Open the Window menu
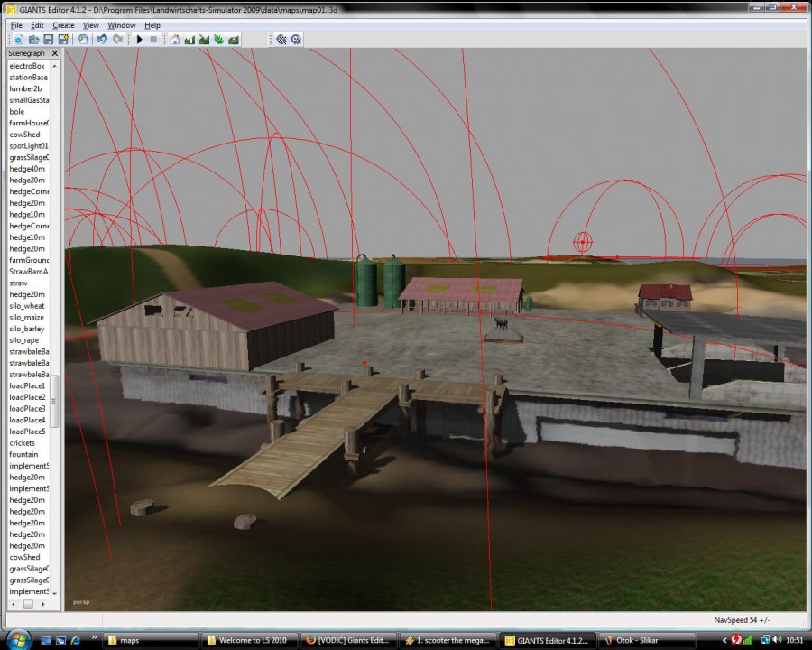The image size is (812, 650). click(x=121, y=25)
